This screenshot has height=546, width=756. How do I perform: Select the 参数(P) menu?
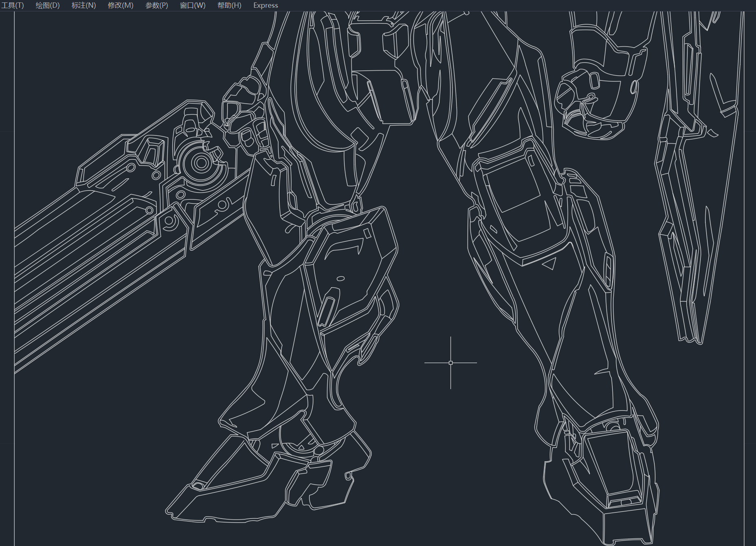157,5
